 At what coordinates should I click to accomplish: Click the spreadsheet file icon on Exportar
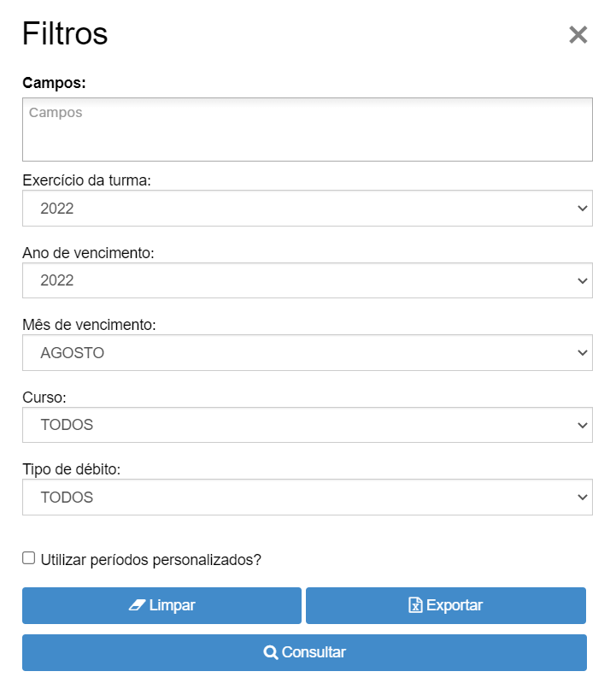coord(415,605)
